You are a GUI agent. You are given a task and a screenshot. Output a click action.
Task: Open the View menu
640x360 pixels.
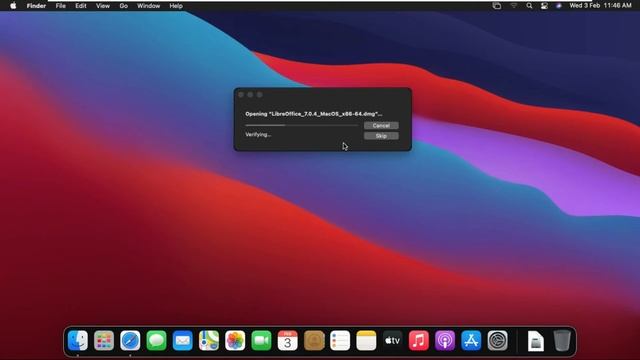coord(102,6)
